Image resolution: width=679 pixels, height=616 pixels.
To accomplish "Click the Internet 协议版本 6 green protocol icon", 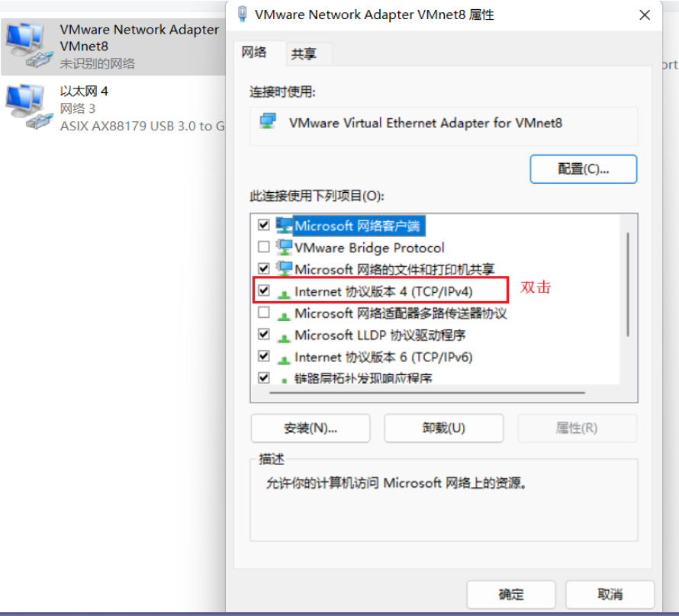I will coord(284,360).
